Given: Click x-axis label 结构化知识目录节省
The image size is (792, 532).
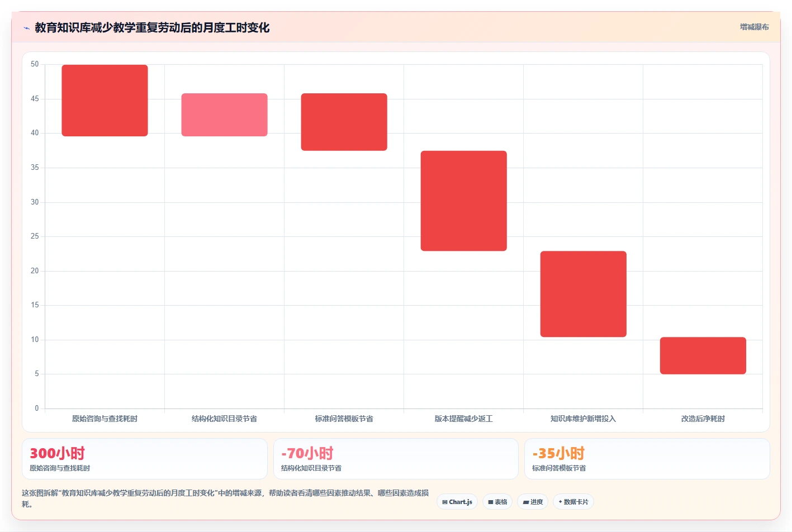Looking at the screenshot, I should [224, 419].
